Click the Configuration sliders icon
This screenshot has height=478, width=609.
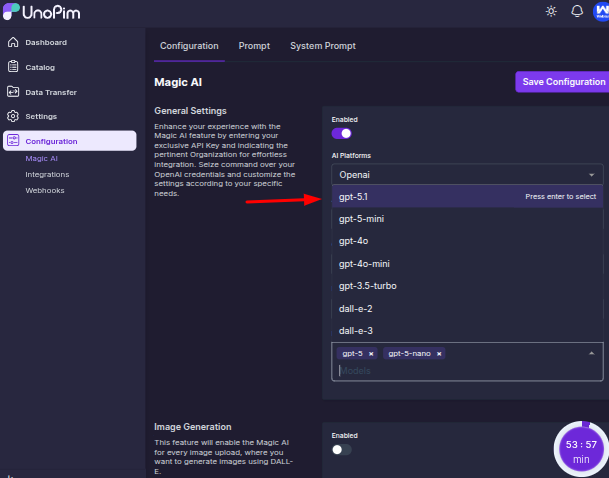(x=13, y=141)
